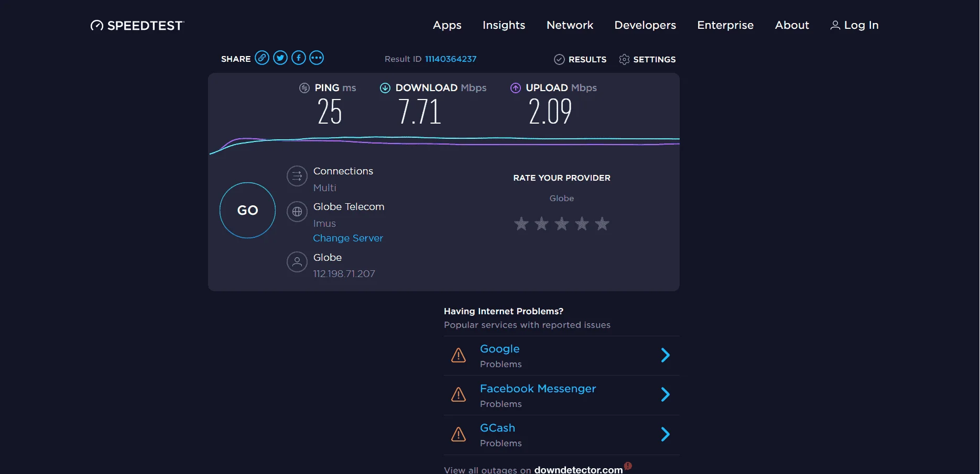
Task: Rate provider three stars
Action: (x=562, y=224)
